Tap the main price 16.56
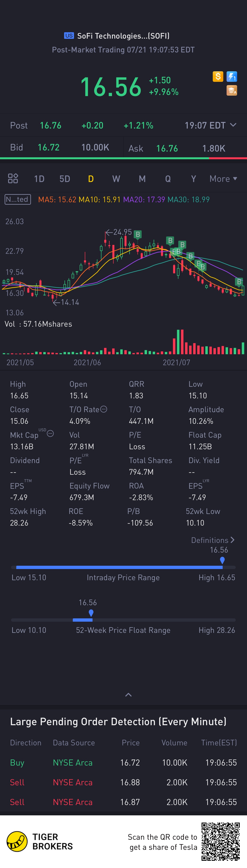The image size is (247, 868). (x=111, y=87)
